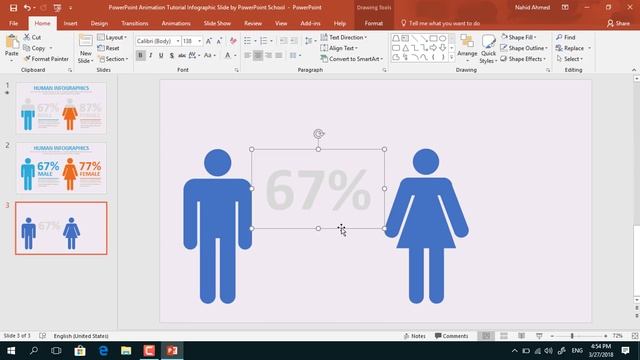Switch to the Design tab

99,23
